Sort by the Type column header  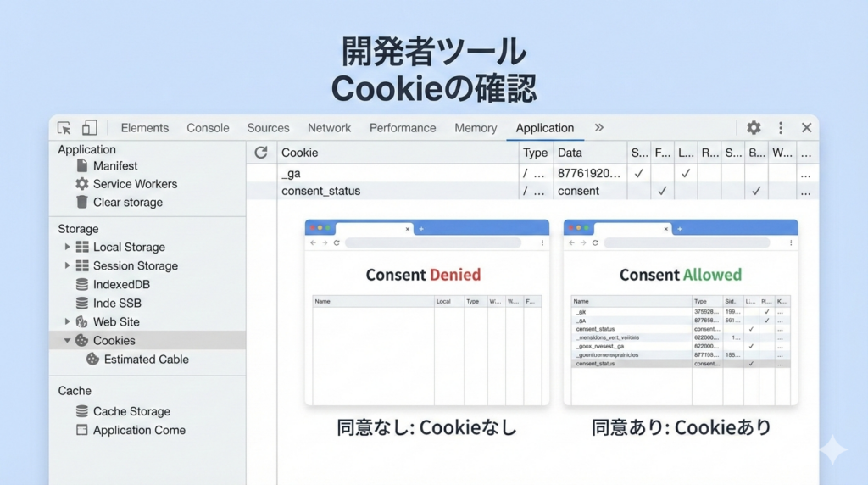[x=535, y=153]
